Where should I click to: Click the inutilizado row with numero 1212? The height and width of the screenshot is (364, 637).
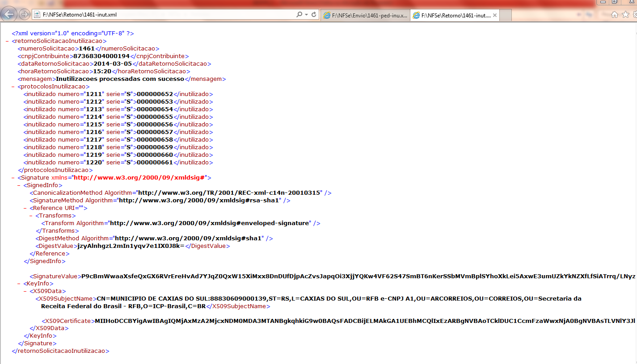[x=118, y=102]
